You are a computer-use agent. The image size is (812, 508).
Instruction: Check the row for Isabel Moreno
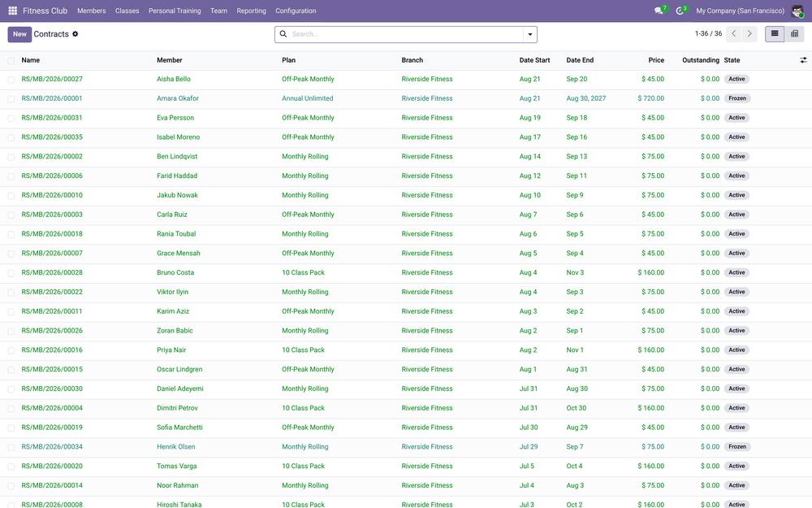pos(11,138)
